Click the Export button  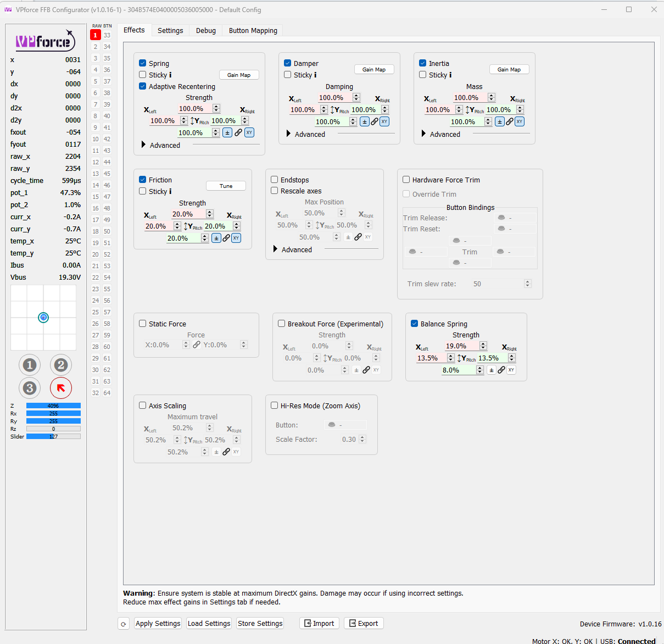click(364, 624)
